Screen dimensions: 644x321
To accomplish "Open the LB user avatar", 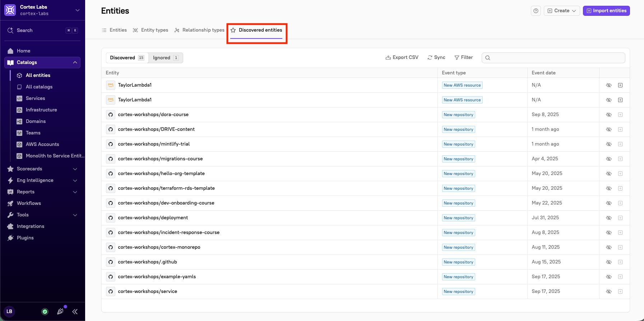I will (x=9, y=312).
